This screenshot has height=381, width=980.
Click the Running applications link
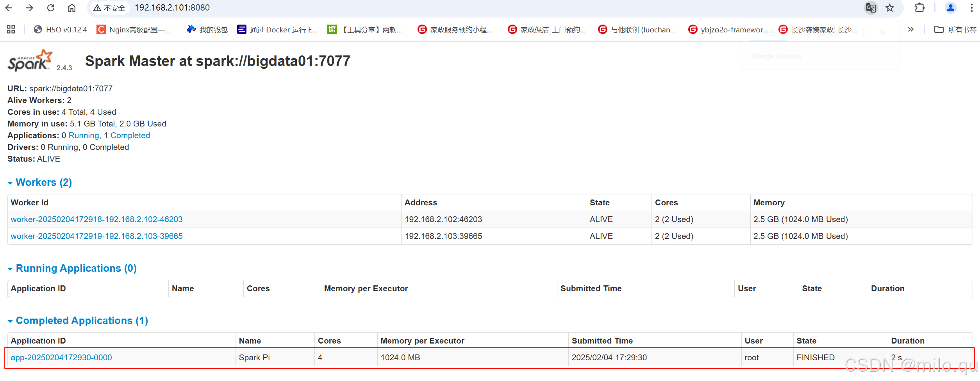pos(84,135)
